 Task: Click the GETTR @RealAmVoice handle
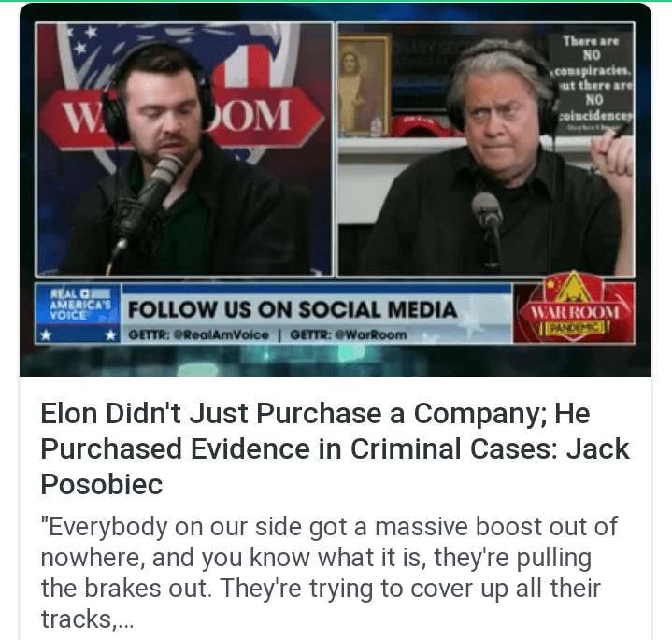click(x=198, y=334)
